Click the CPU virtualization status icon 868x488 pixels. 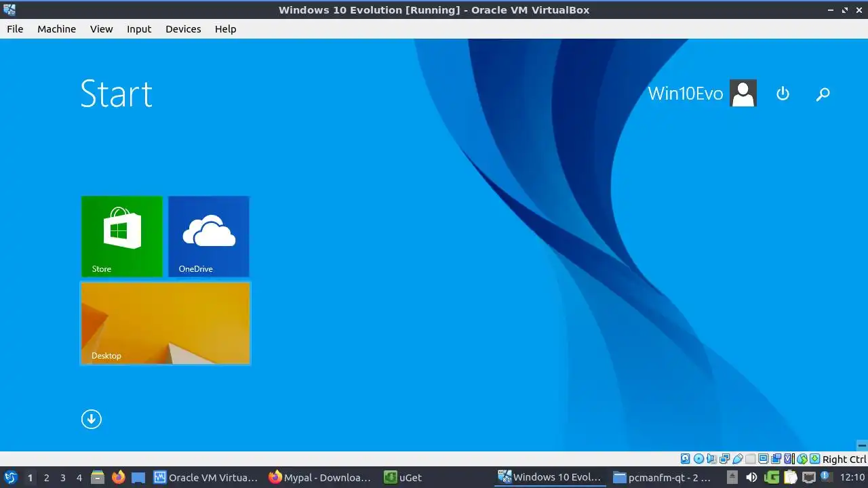click(x=789, y=460)
